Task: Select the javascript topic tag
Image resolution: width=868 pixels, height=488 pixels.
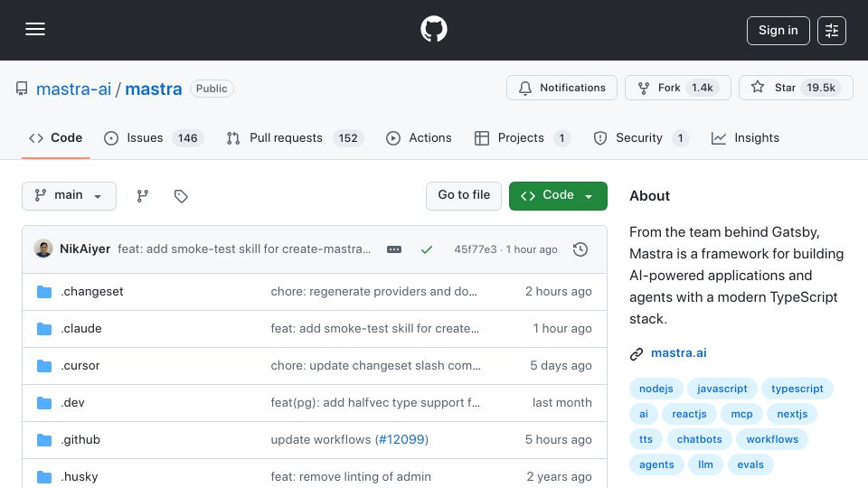Action: pyautogui.click(x=722, y=389)
